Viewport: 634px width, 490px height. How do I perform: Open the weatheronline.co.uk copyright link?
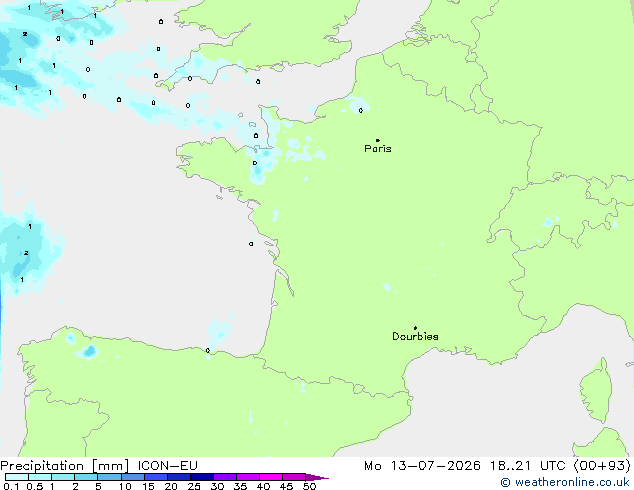pos(565,482)
